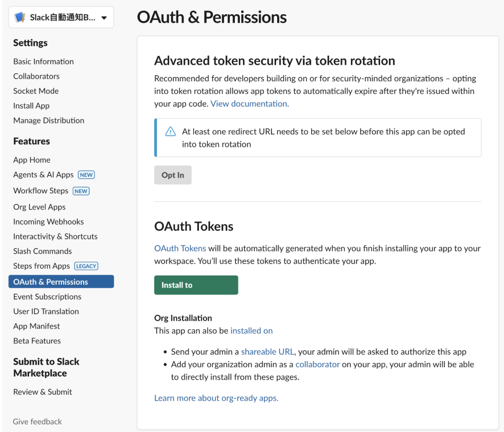Screen dimensions: 504x432
Task: Open Agents & AI Apps page
Action: [x=43, y=175]
